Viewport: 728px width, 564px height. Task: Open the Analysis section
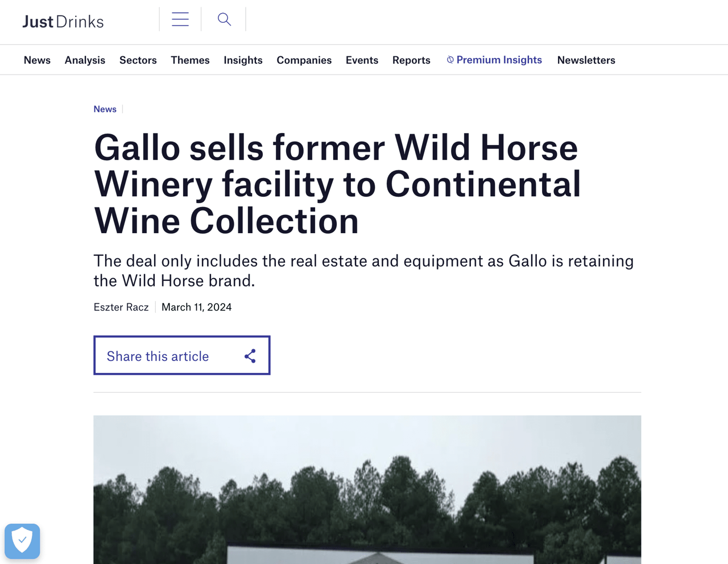click(x=84, y=60)
